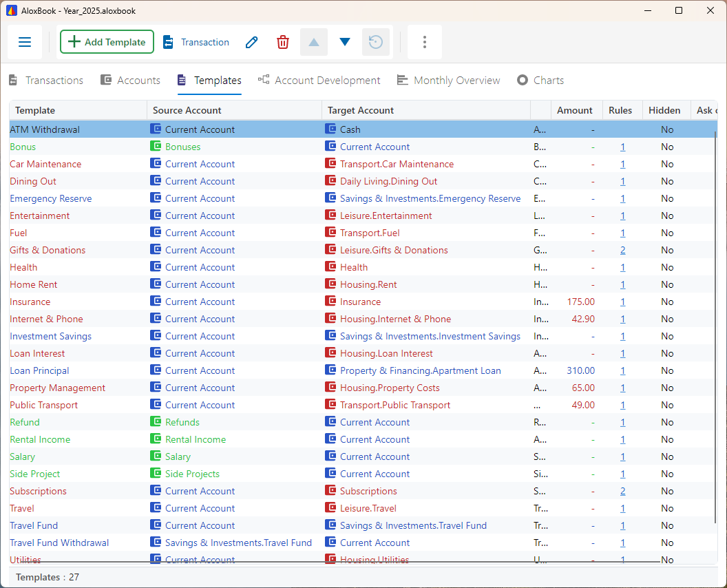Select the Emergency Reserve template

pos(50,198)
